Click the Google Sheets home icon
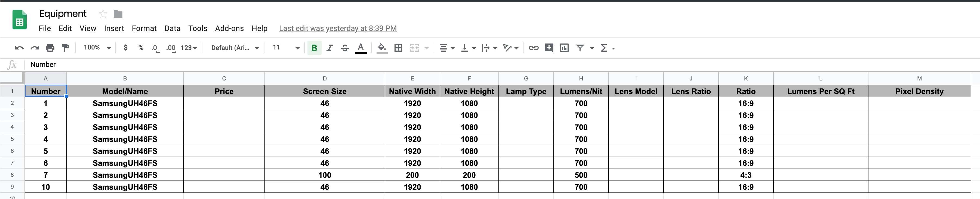980x199 pixels. 20,19
